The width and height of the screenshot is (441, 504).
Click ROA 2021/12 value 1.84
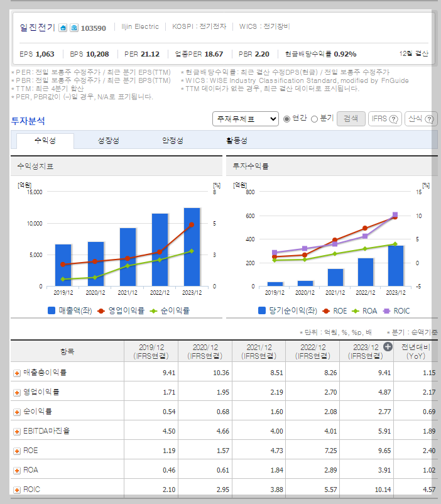[276, 470]
